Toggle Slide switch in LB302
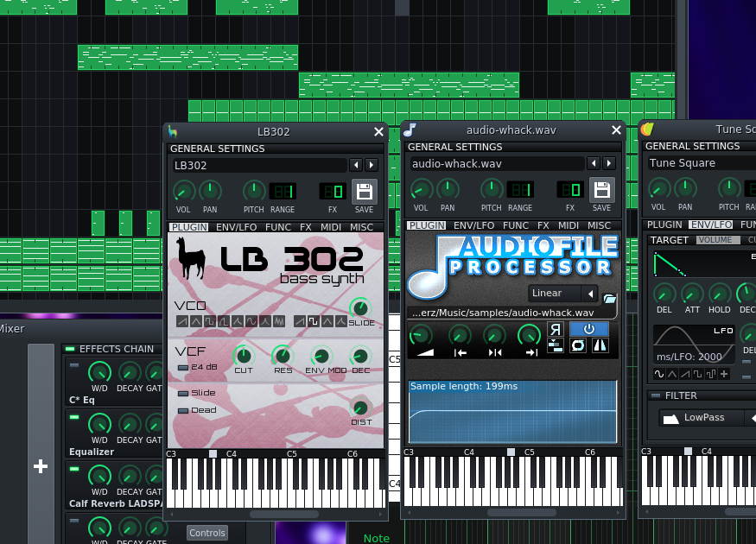 (x=183, y=394)
